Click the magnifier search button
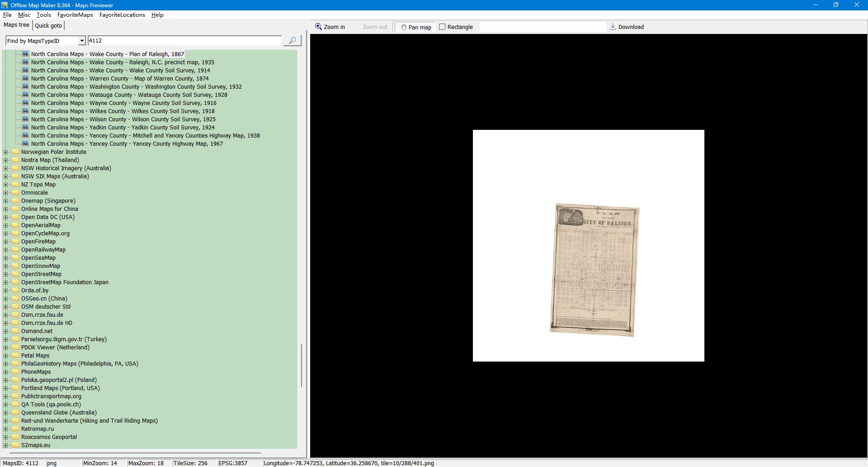 pos(292,41)
